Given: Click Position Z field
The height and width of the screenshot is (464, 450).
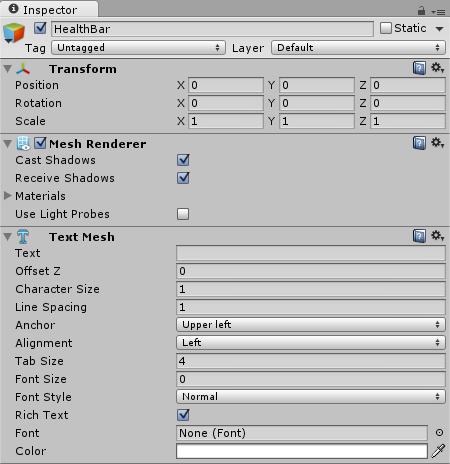Looking at the screenshot, I should pyautogui.click(x=408, y=85).
